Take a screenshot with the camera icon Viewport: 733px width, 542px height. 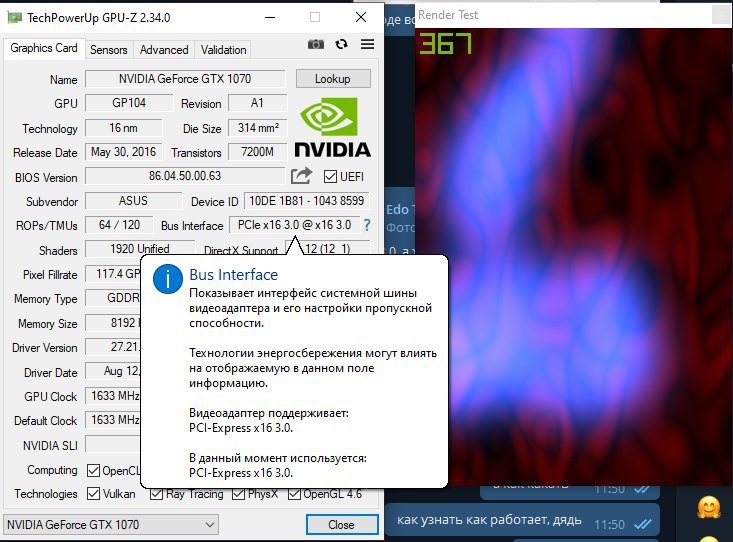tap(316, 44)
